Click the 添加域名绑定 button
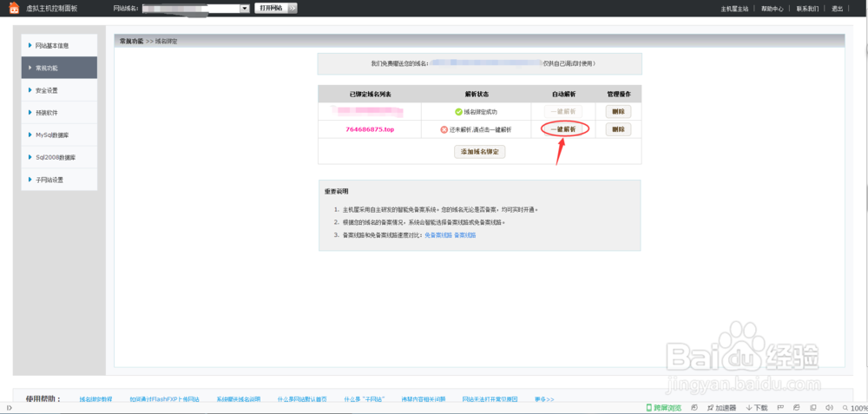Image resolution: width=868 pixels, height=414 pixels. point(479,152)
